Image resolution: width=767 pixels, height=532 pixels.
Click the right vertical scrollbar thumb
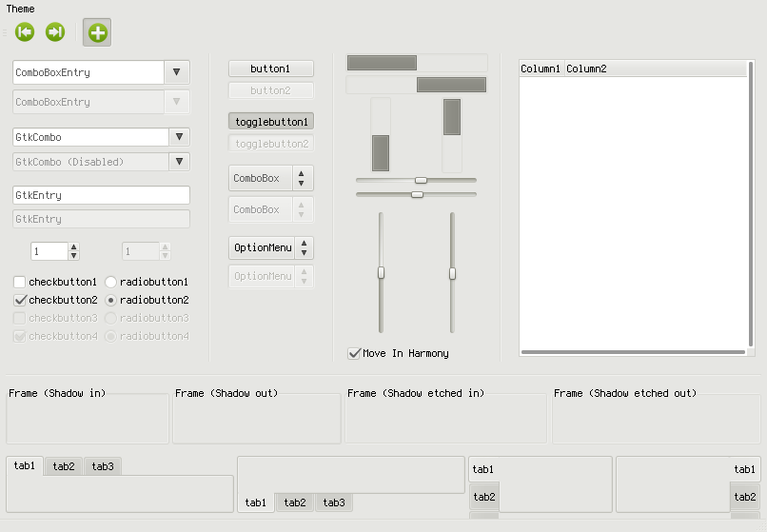[452, 117]
